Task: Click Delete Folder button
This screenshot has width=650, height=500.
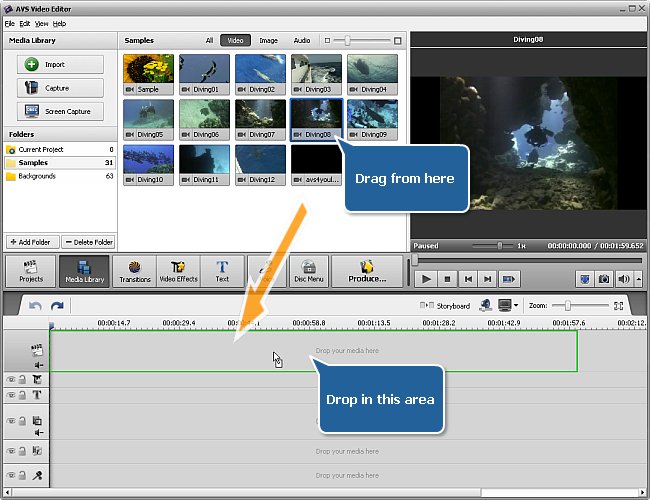Action: (88, 242)
